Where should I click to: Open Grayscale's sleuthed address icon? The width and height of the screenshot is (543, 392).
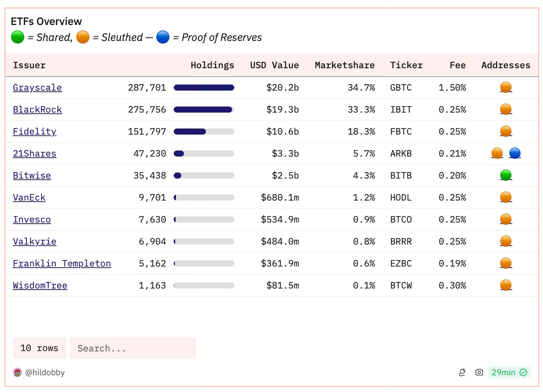pos(506,88)
